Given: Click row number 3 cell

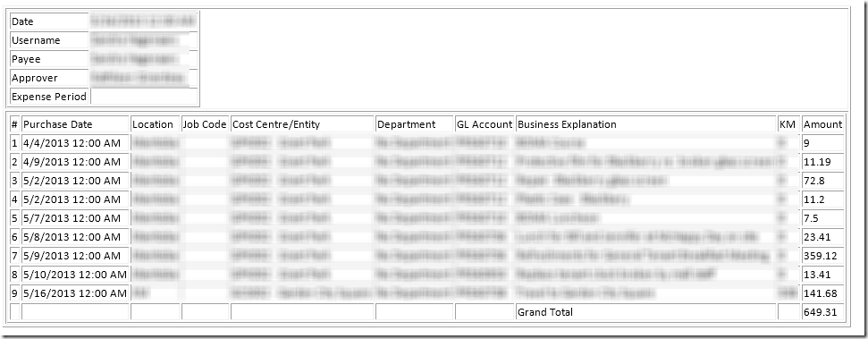Looking at the screenshot, I should [15, 181].
